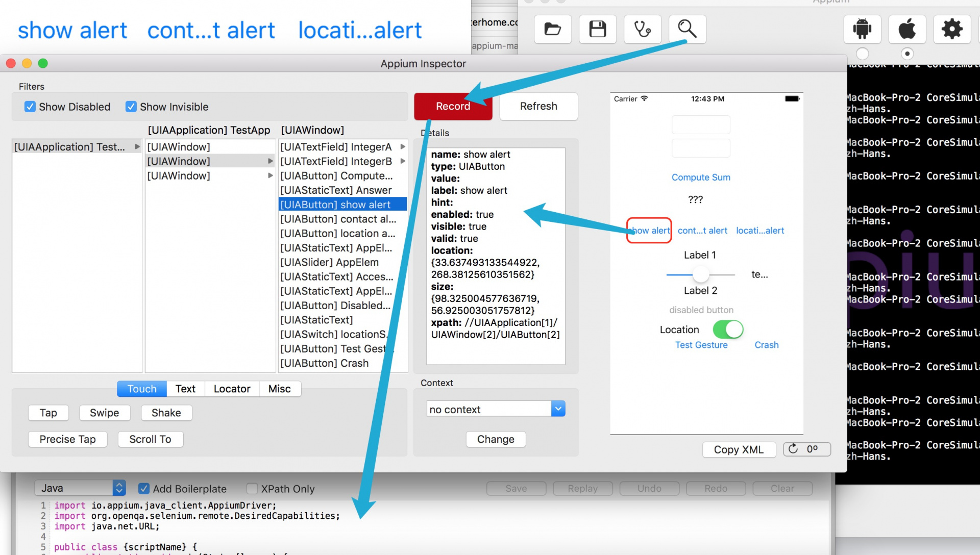Screen dimensions: 980x555
Task: Click cont...t alert in simulator preview
Action: [702, 231]
